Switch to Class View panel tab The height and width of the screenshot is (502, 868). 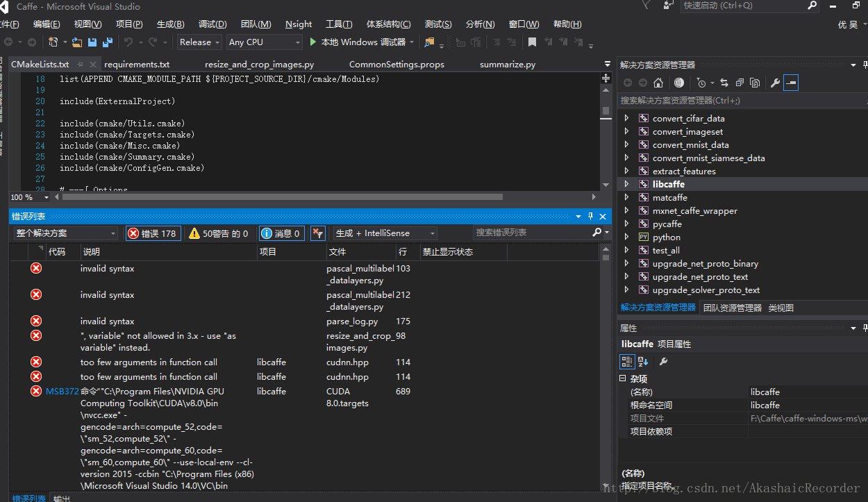point(781,308)
